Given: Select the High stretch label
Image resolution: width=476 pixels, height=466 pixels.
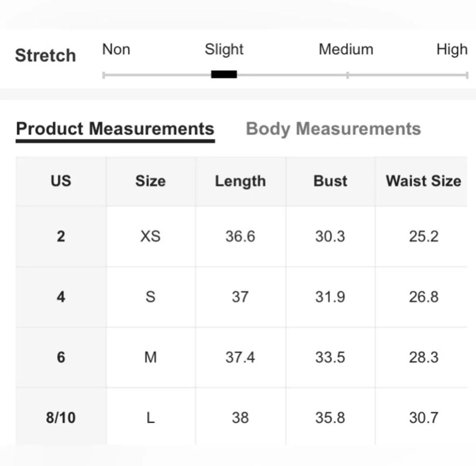Looking at the screenshot, I should pyautogui.click(x=452, y=50).
